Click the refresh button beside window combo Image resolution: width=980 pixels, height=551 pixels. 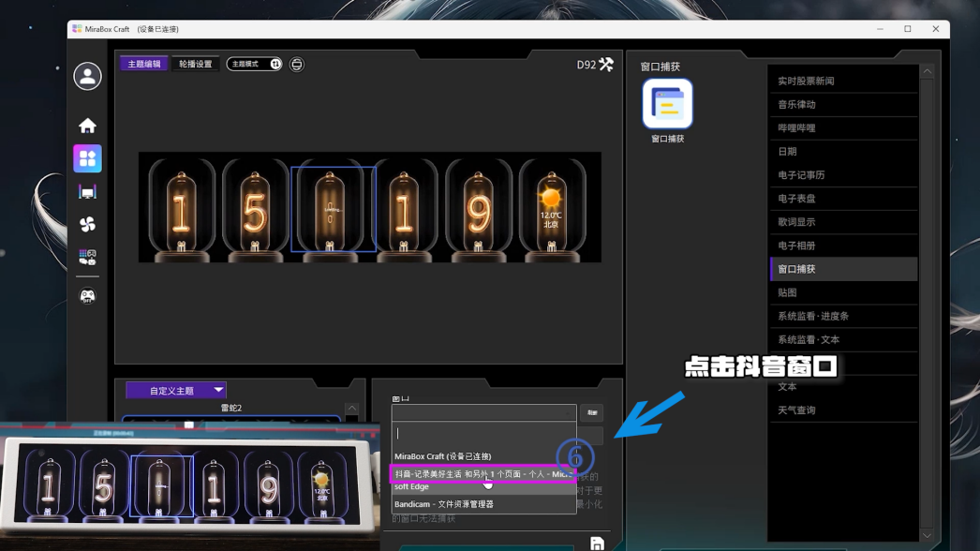[x=592, y=412]
